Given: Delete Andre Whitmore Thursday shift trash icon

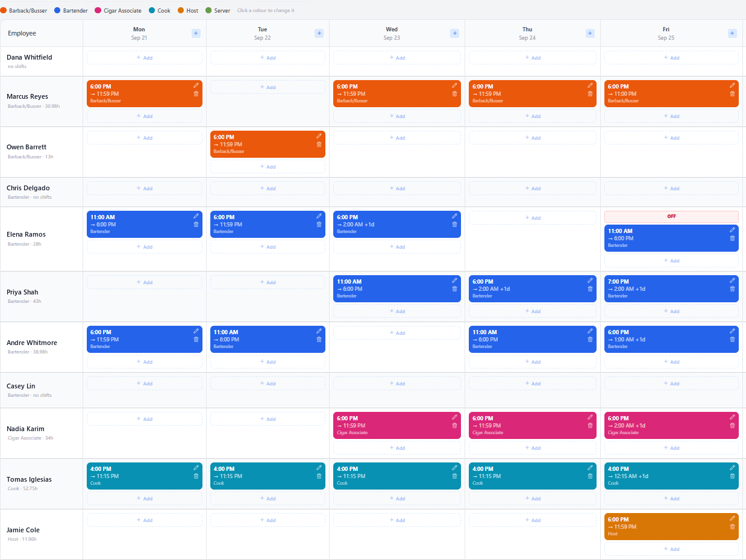Looking at the screenshot, I should point(590,340).
